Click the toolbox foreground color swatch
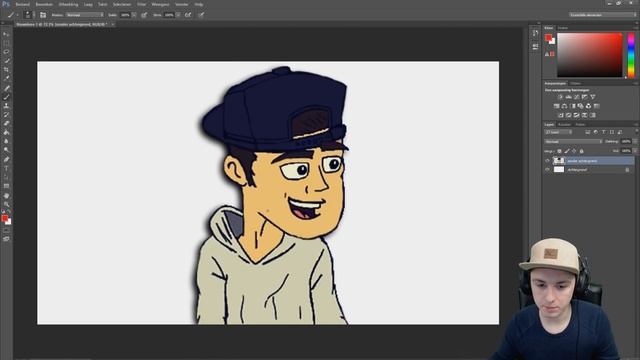 [4, 218]
